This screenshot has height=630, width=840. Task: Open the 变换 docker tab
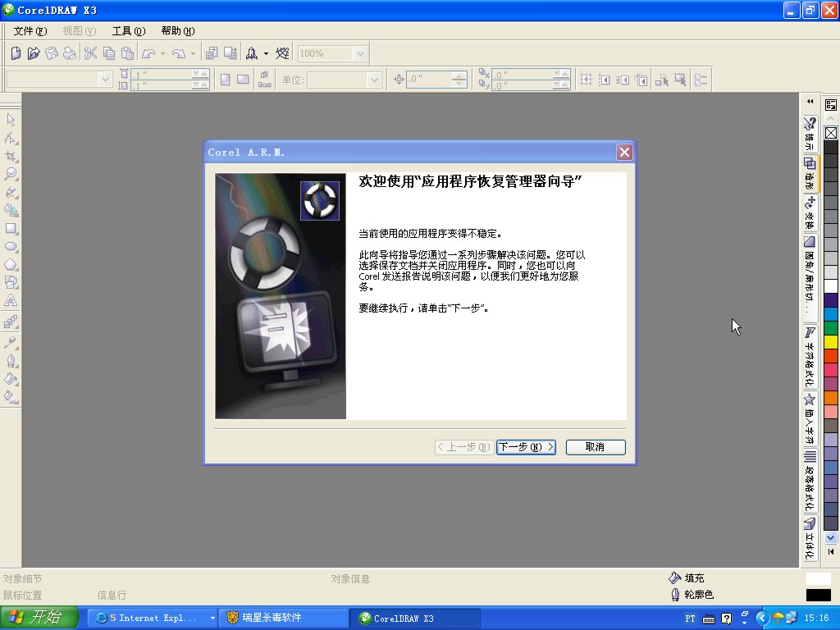pos(810,212)
